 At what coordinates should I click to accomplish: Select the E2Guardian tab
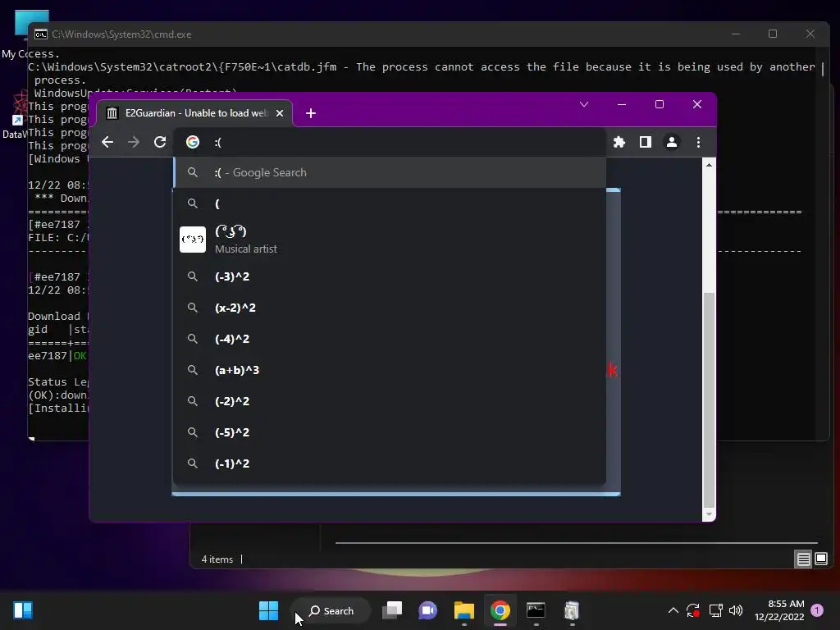194,113
